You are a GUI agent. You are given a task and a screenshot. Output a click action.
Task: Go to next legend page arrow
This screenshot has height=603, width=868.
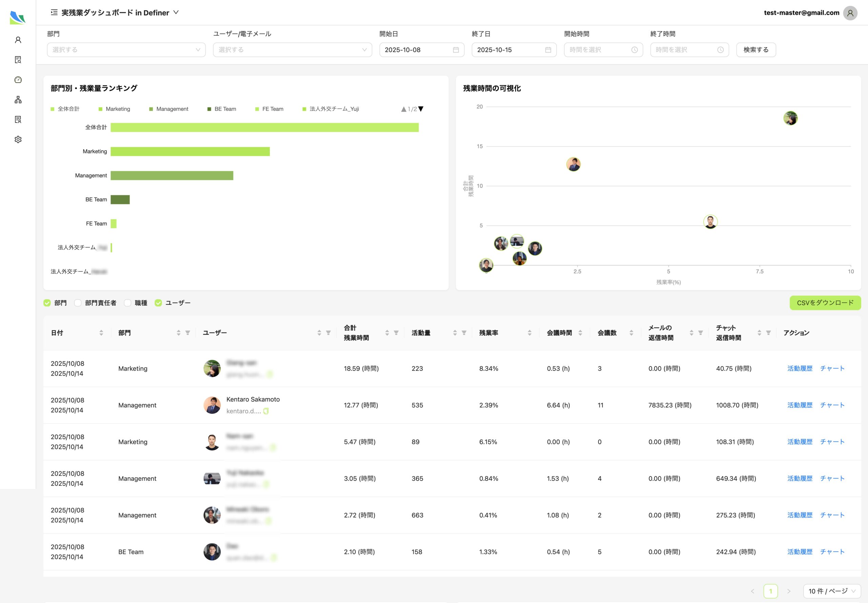click(x=421, y=109)
